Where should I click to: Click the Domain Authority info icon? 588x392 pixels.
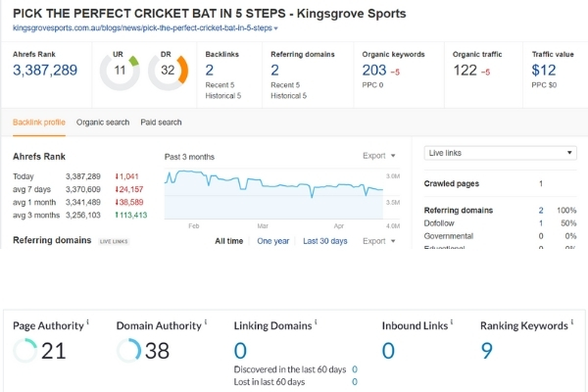(206, 321)
